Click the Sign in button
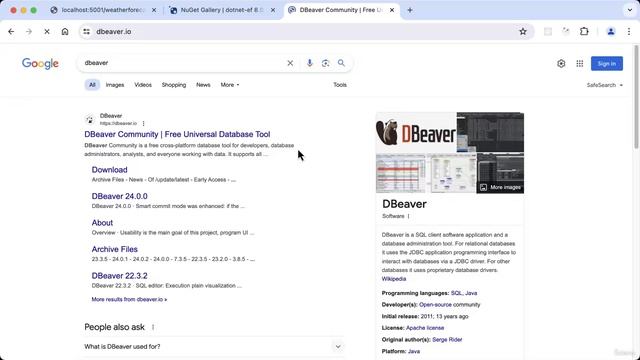 (x=607, y=64)
